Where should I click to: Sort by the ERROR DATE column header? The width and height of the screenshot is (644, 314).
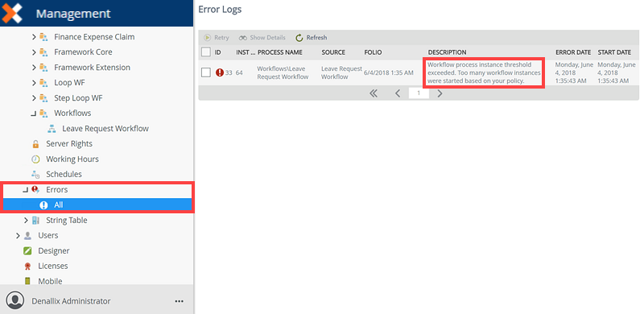point(573,52)
